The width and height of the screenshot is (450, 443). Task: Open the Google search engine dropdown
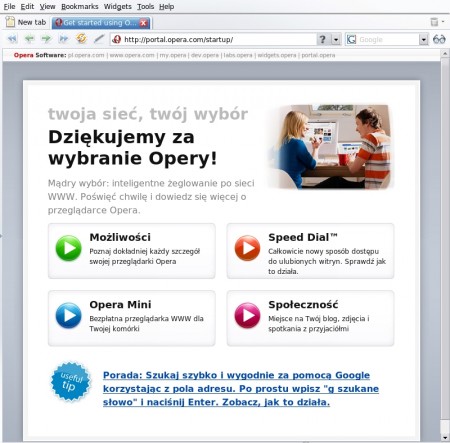[x=423, y=40]
